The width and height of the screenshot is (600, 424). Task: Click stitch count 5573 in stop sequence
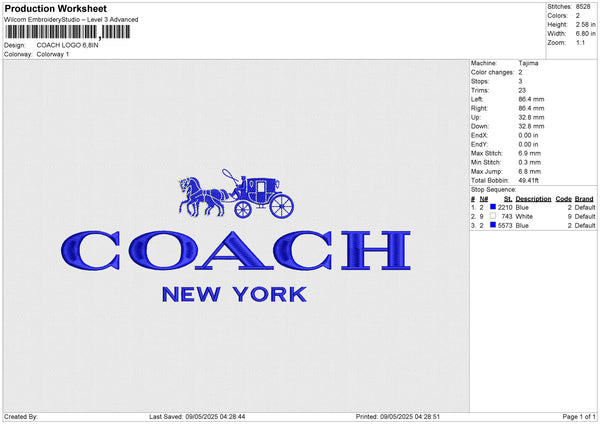(x=505, y=225)
